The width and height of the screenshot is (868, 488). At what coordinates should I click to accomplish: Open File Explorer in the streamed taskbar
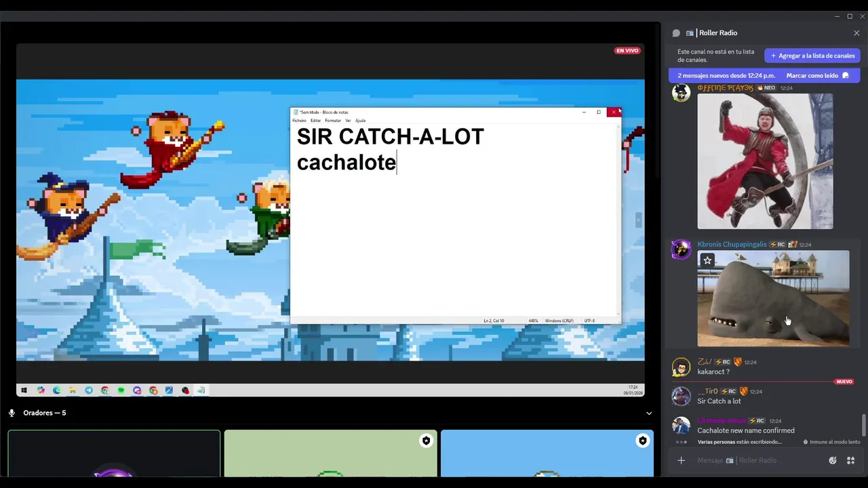pos(73,390)
